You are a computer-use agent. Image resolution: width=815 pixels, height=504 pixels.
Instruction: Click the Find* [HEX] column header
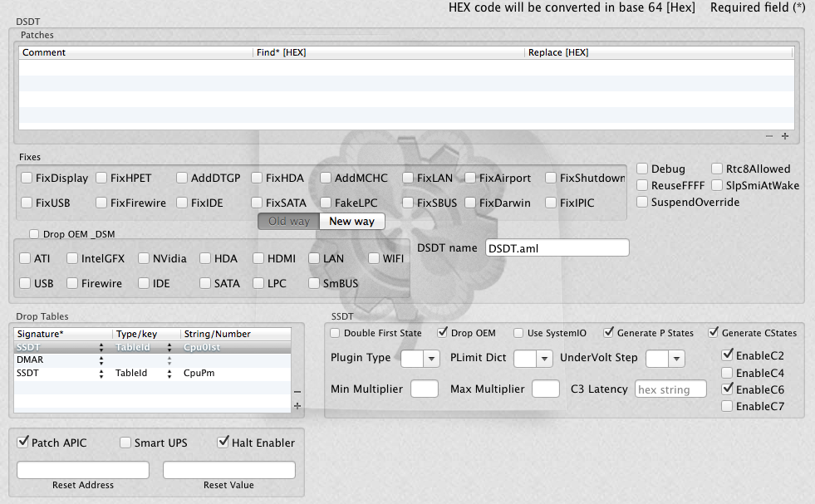click(389, 52)
